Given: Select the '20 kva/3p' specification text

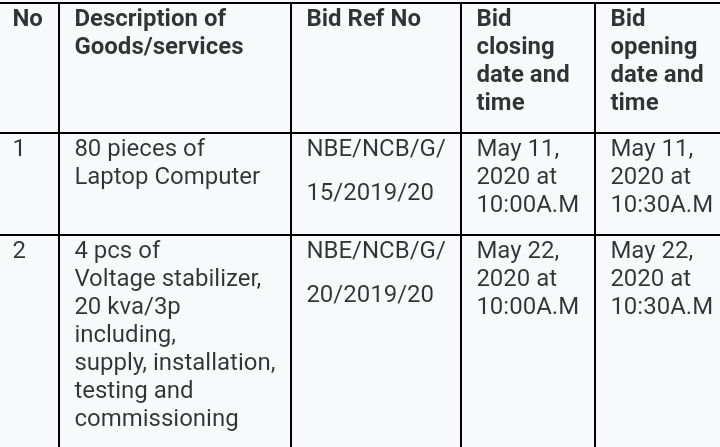Looking at the screenshot, I should point(127,307).
